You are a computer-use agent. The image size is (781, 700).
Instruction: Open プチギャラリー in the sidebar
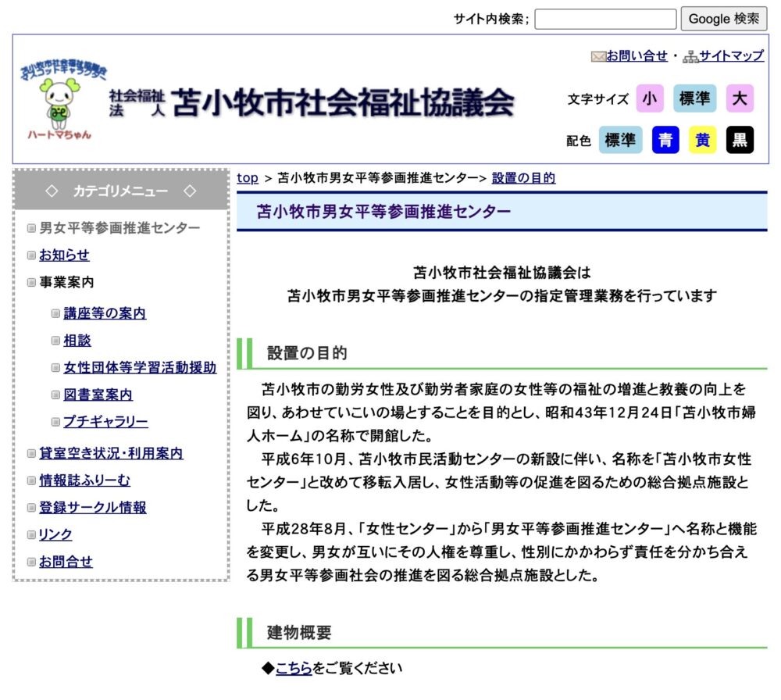pos(105,422)
